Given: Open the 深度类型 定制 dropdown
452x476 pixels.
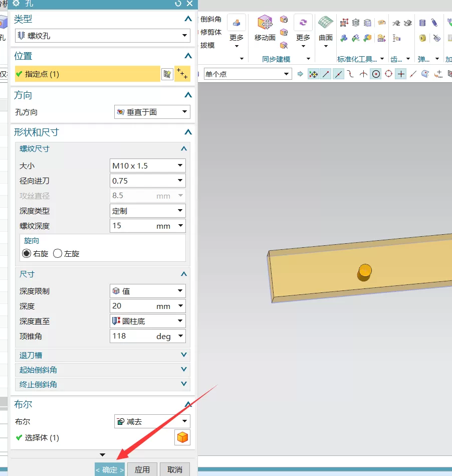Looking at the screenshot, I should point(147,211).
